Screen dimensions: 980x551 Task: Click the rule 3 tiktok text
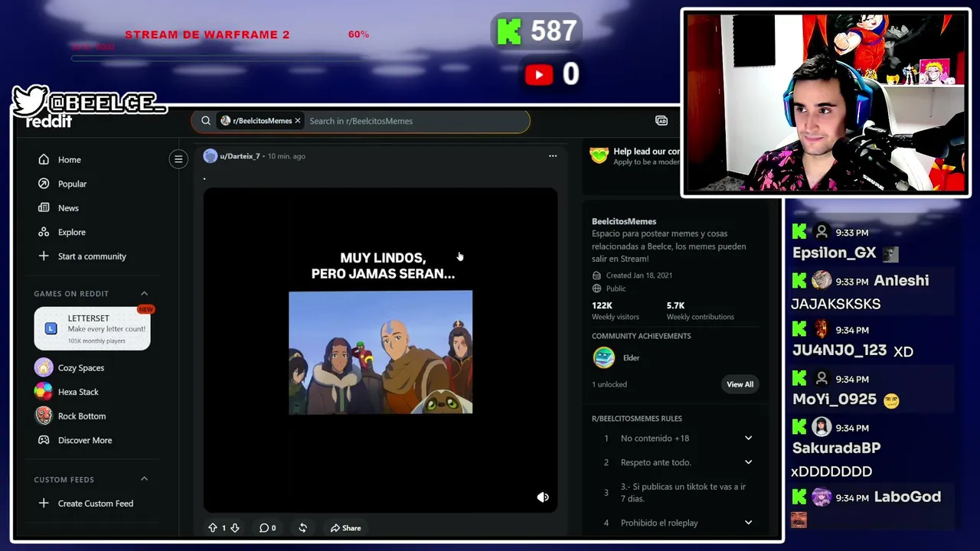coord(683,493)
